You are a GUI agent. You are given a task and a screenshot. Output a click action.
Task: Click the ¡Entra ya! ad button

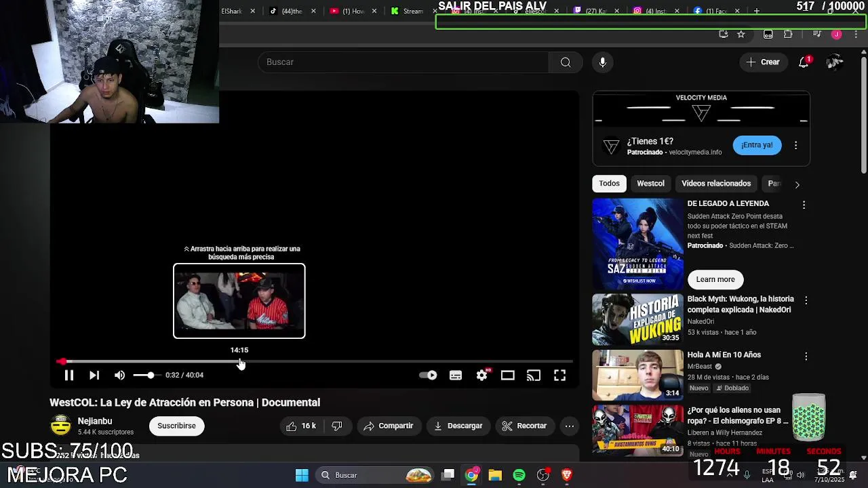[x=757, y=145]
